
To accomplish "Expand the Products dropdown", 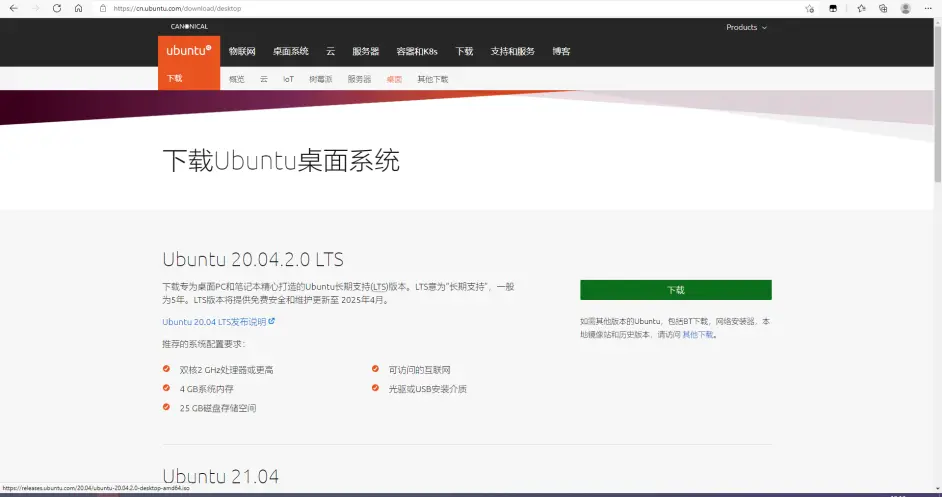I will click(x=746, y=27).
